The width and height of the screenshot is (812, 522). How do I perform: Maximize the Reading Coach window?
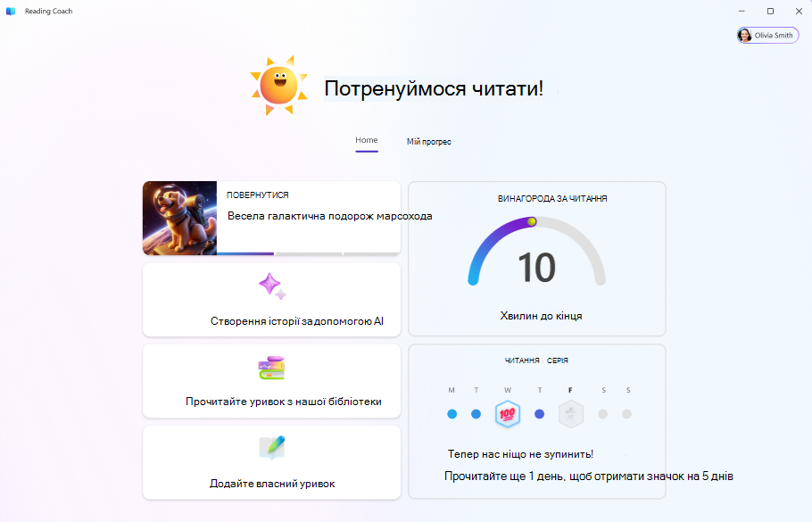(x=770, y=11)
